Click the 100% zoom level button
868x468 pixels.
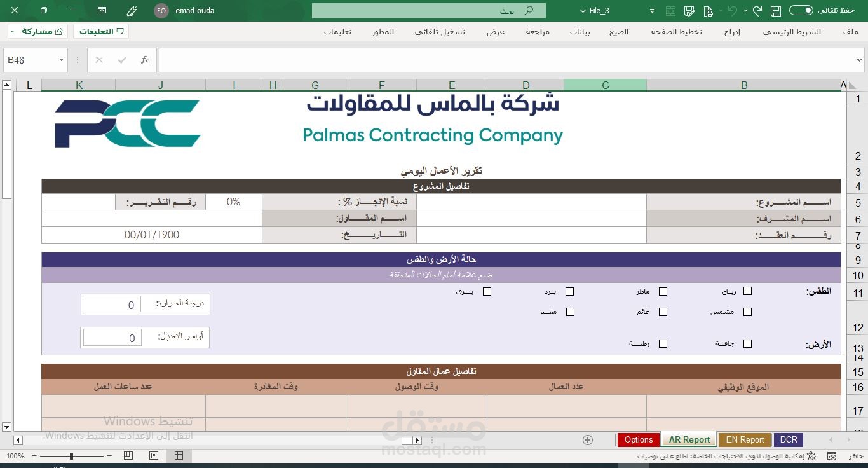tap(15, 456)
